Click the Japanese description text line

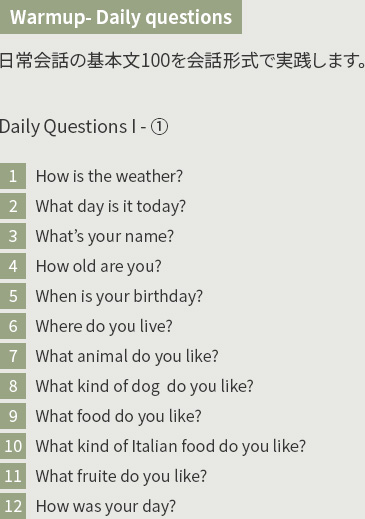pyautogui.click(x=182, y=61)
